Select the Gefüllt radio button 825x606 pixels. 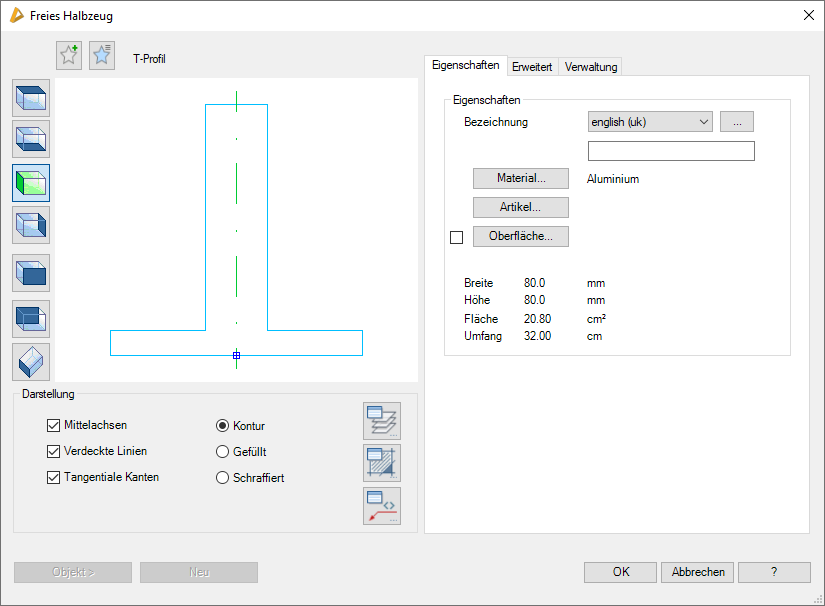[x=223, y=452]
